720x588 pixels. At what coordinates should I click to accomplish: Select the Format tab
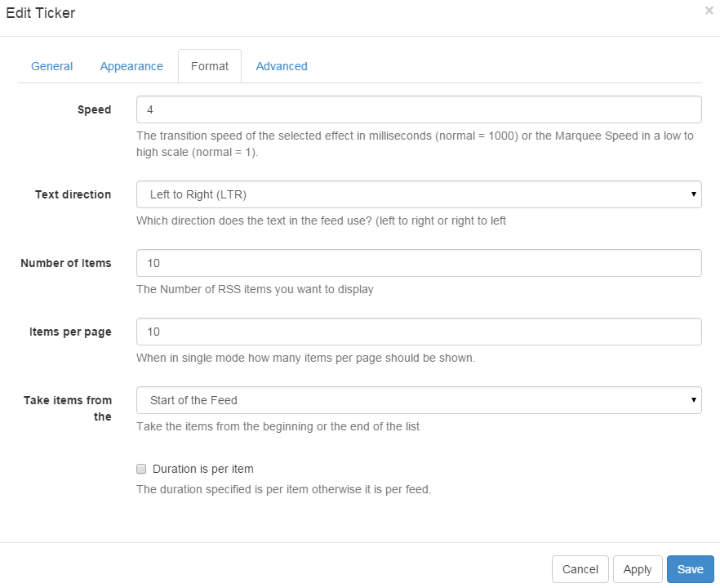pyautogui.click(x=210, y=66)
